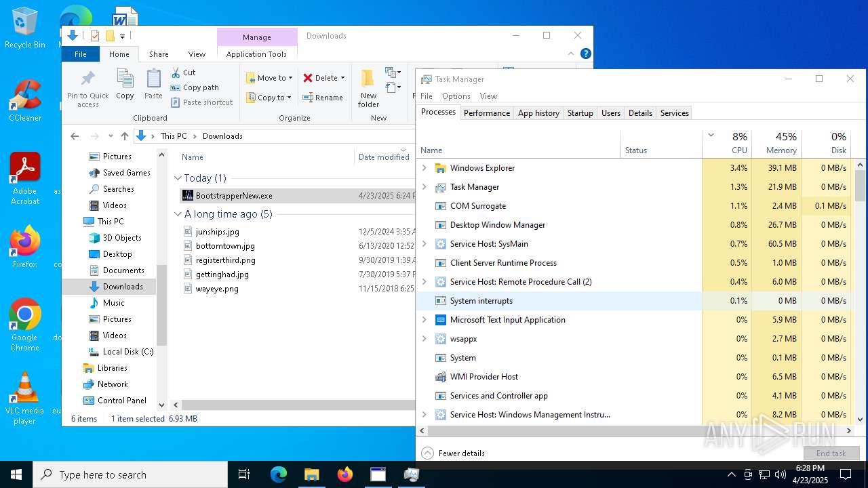This screenshot has height=488, width=868.
Task: Go up one folder level arrow
Action: pos(124,136)
